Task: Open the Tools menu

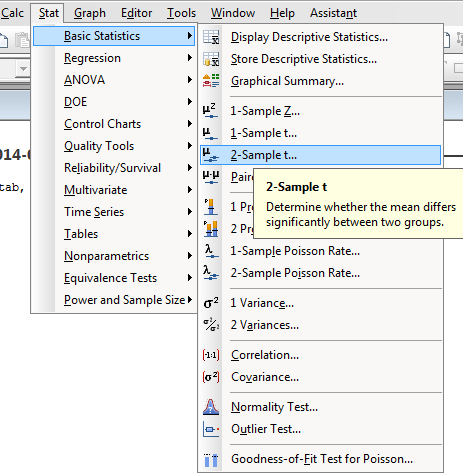Action: click(181, 13)
